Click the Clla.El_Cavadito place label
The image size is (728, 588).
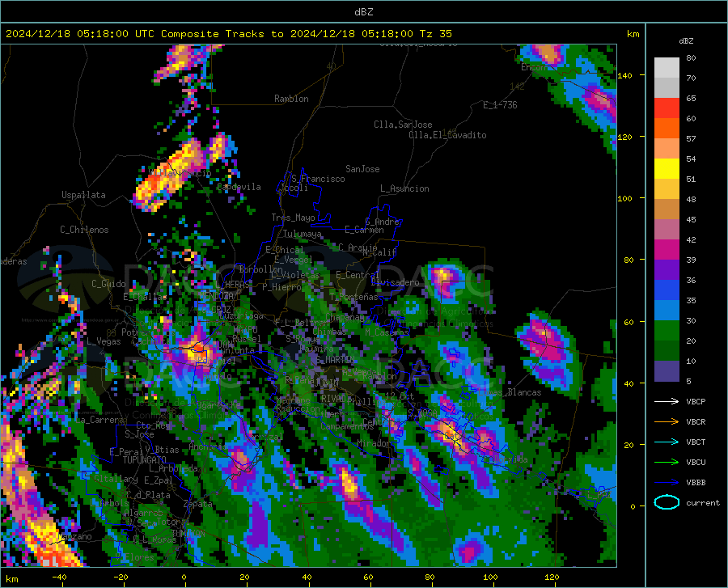[x=447, y=135]
